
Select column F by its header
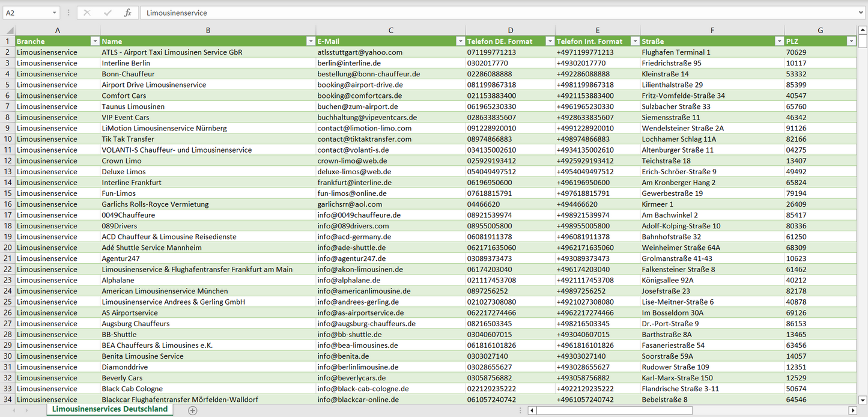[x=712, y=30]
